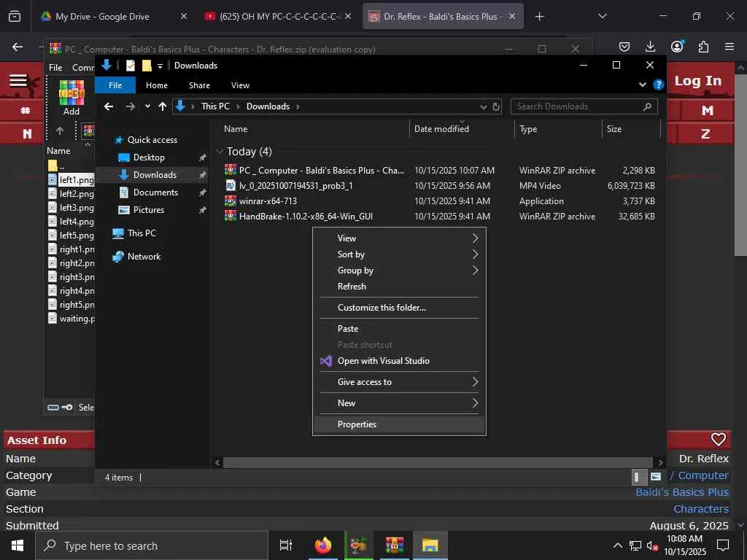Click the Properties quick access toolbar icon

click(131, 66)
